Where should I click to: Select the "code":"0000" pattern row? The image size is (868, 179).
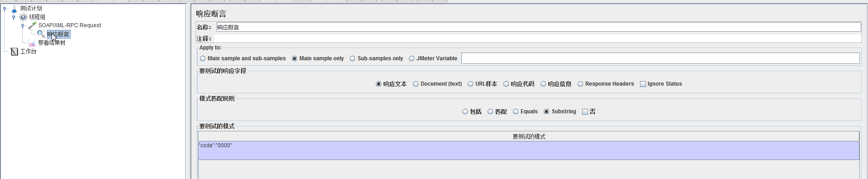[x=529, y=150]
